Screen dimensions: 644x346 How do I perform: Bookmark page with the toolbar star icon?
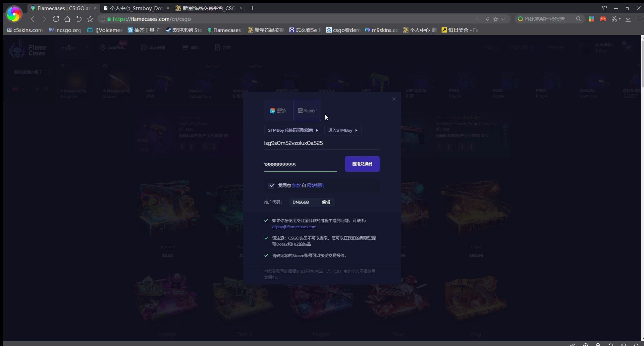point(90,19)
